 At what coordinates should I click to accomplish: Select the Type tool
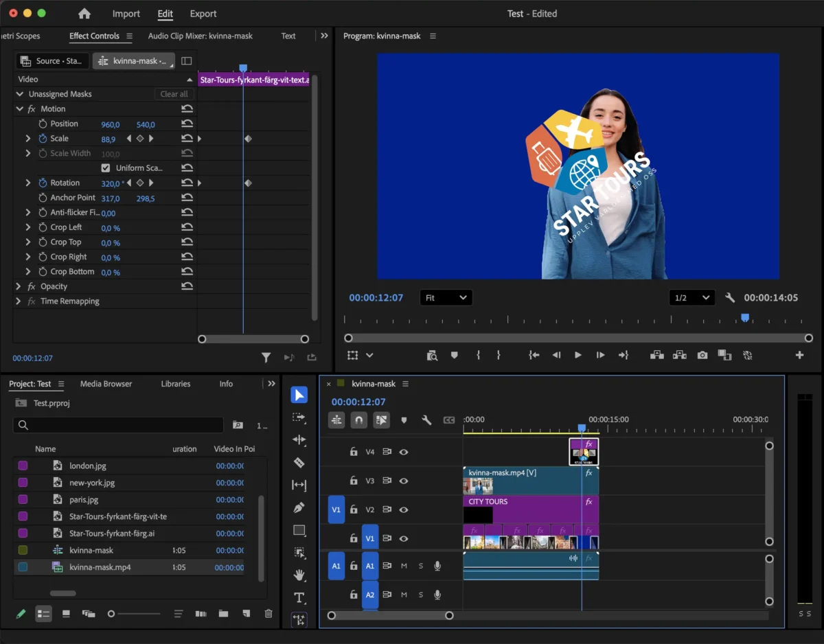point(299,597)
